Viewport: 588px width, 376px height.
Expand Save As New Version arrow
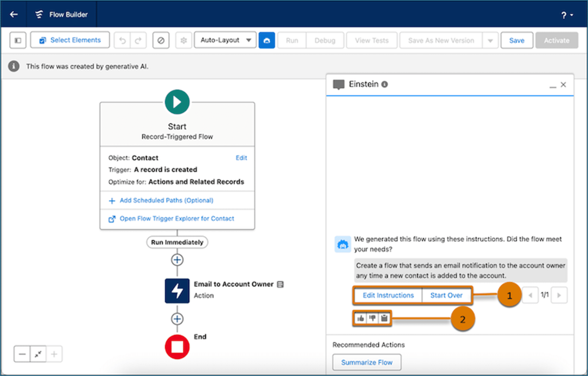click(490, 40)
